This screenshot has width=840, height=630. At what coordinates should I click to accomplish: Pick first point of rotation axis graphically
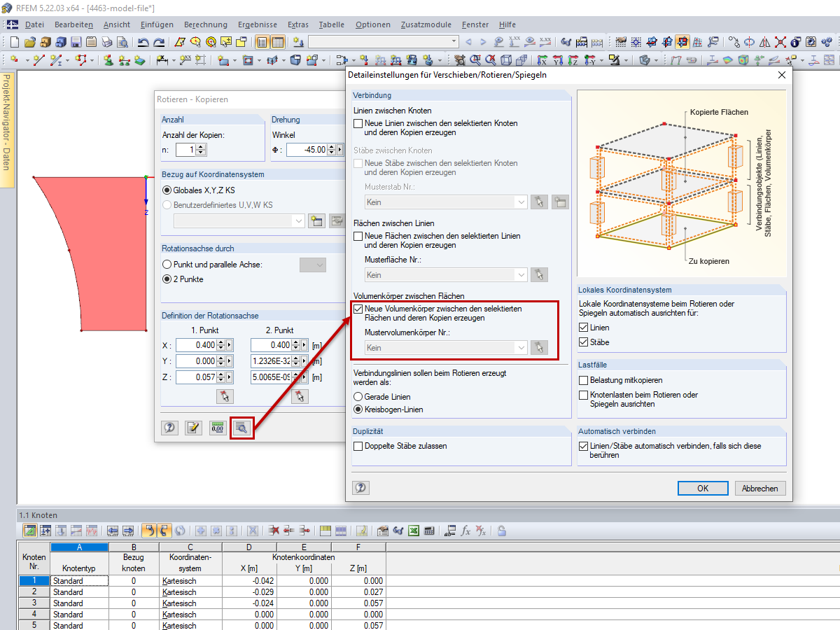point(224,396)
